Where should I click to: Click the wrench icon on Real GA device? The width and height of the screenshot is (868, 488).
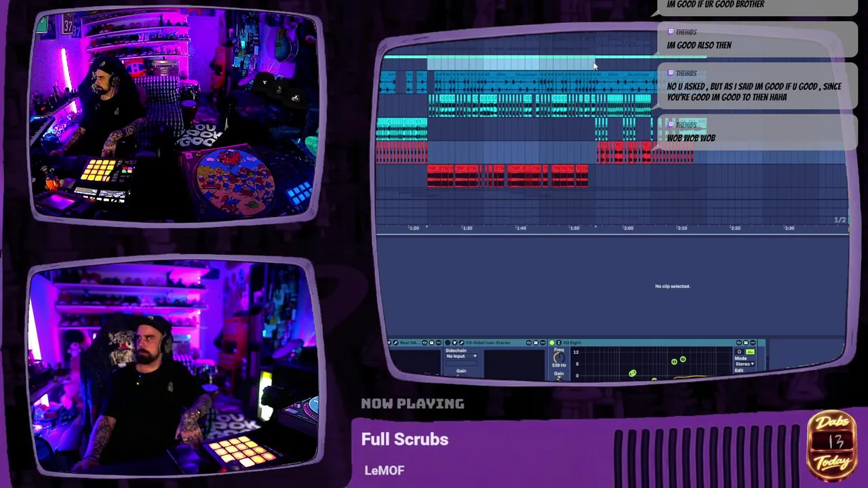(395, 342)
